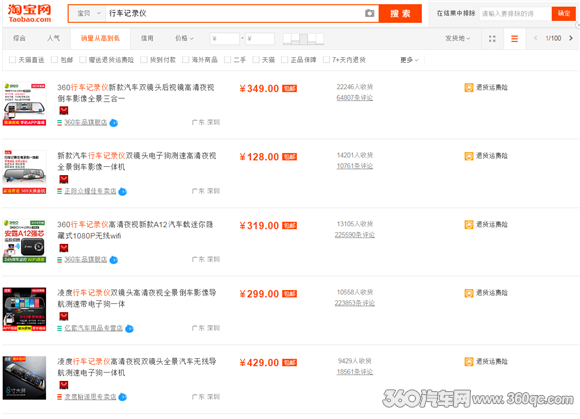The width and height of the screenshot is (580, 419).
Task: Click the exclude-keyword input field
Action: (515, 14)
